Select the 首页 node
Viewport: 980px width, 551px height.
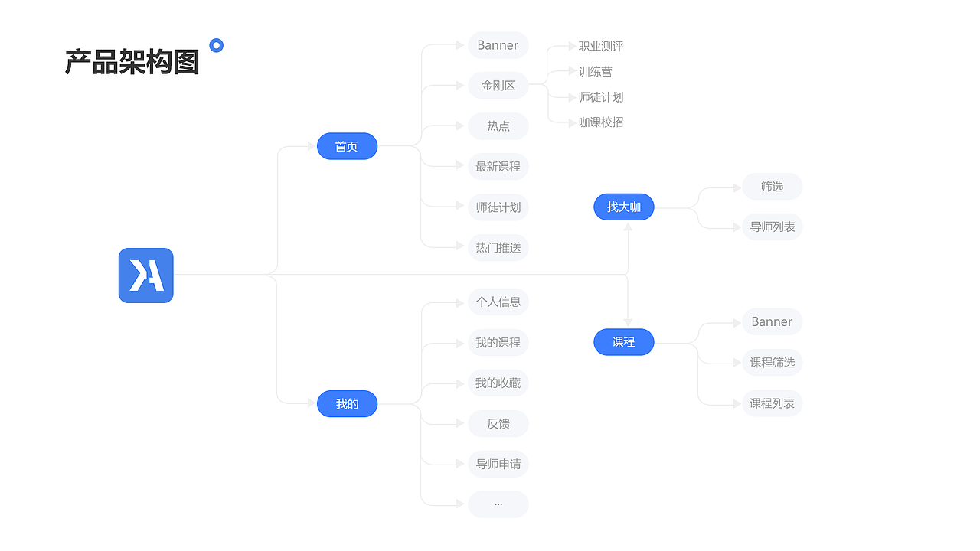tap(347, 146)
